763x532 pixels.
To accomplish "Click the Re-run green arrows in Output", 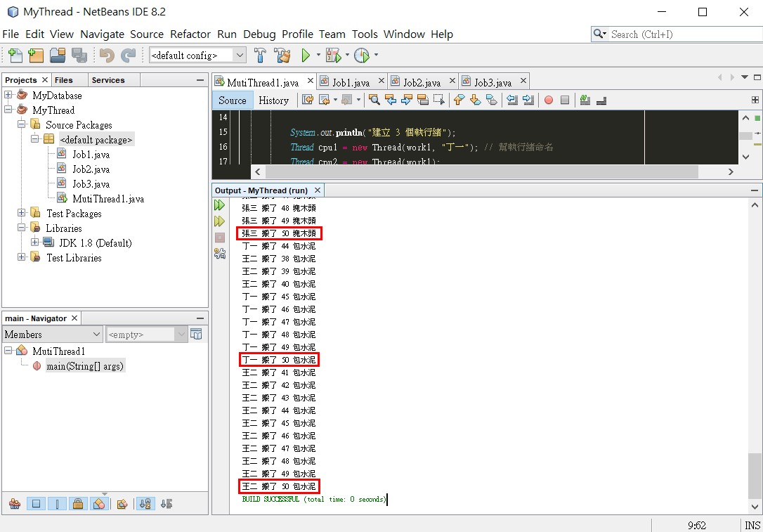I will point(219,205).
